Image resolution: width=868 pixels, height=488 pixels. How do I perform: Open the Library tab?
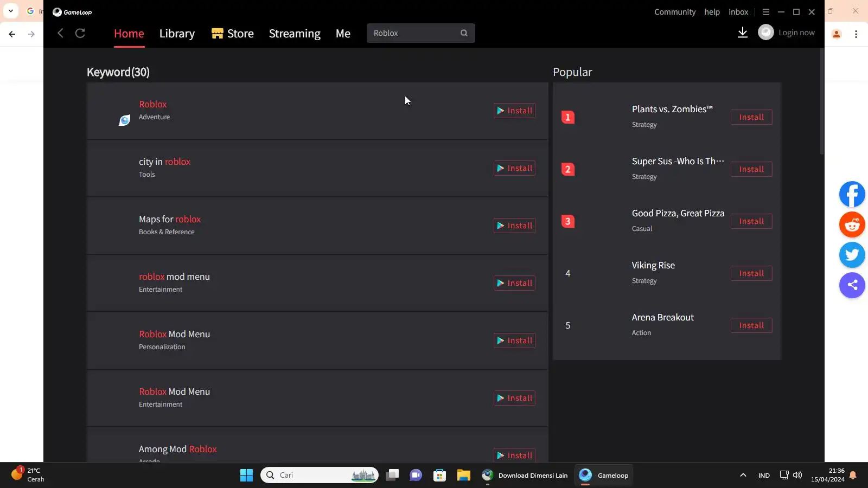tap(177, 34)
